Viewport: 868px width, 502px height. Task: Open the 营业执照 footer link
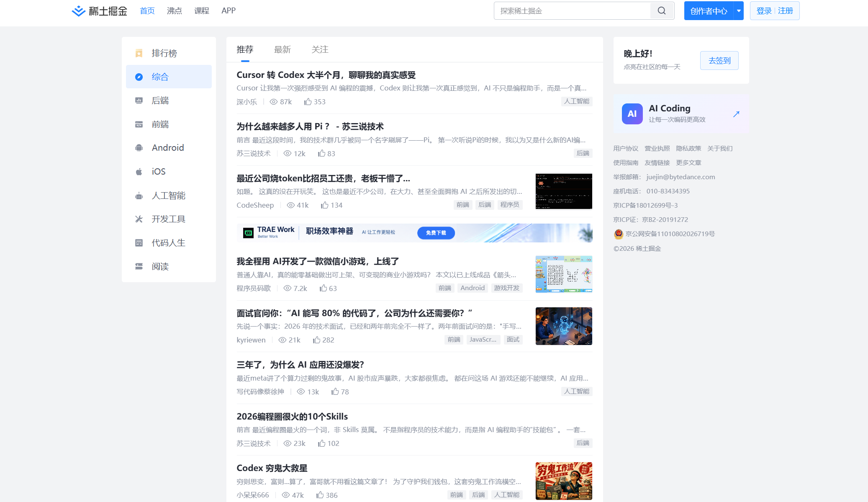(657, 149)
